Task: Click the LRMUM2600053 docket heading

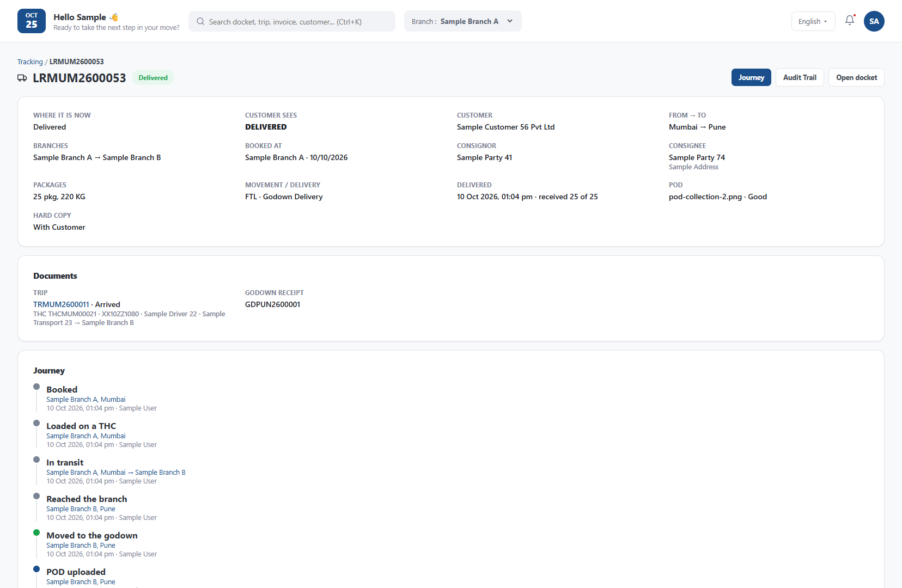Action: click(80, 78)
